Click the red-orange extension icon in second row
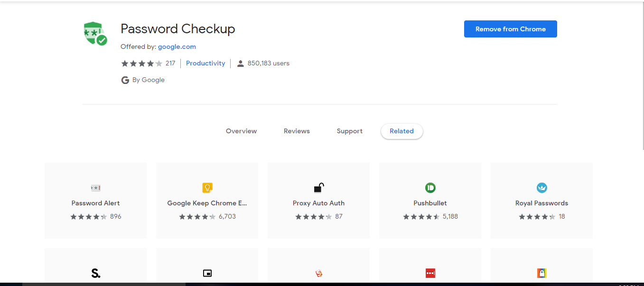The height and width of the screenshot is (286, 644). [x=319, y=273]
